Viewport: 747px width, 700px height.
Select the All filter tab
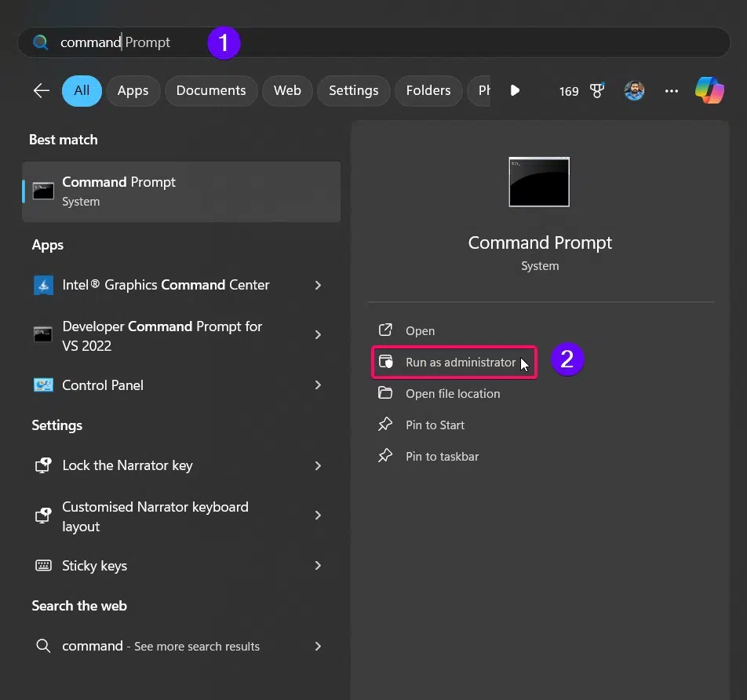click(82, 90)
